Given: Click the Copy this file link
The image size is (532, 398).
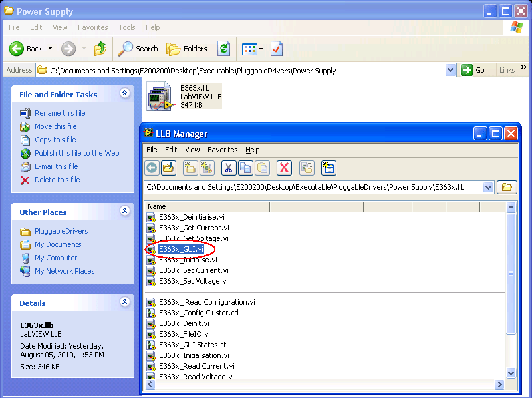Looking at the screenshot, I should point(55,140).
